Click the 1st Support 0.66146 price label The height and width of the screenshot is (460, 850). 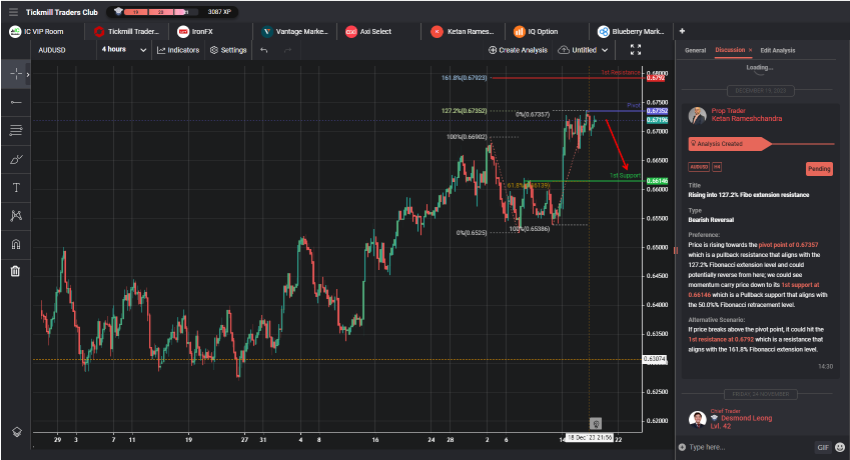(658, 181)
